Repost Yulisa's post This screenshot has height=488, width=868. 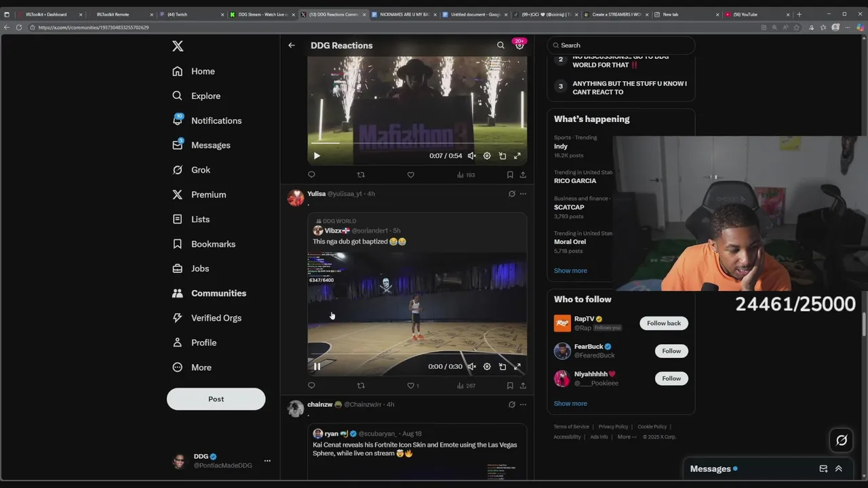point(361,386)
